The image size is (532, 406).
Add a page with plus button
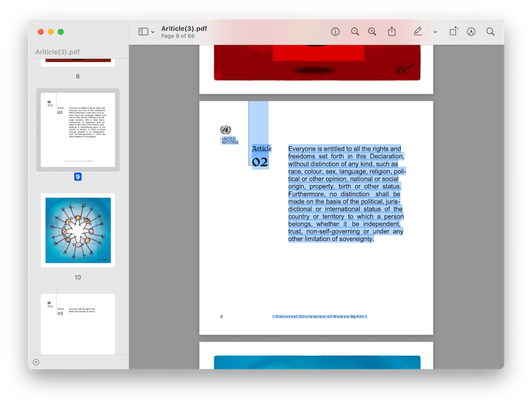(x=36, y=362)
